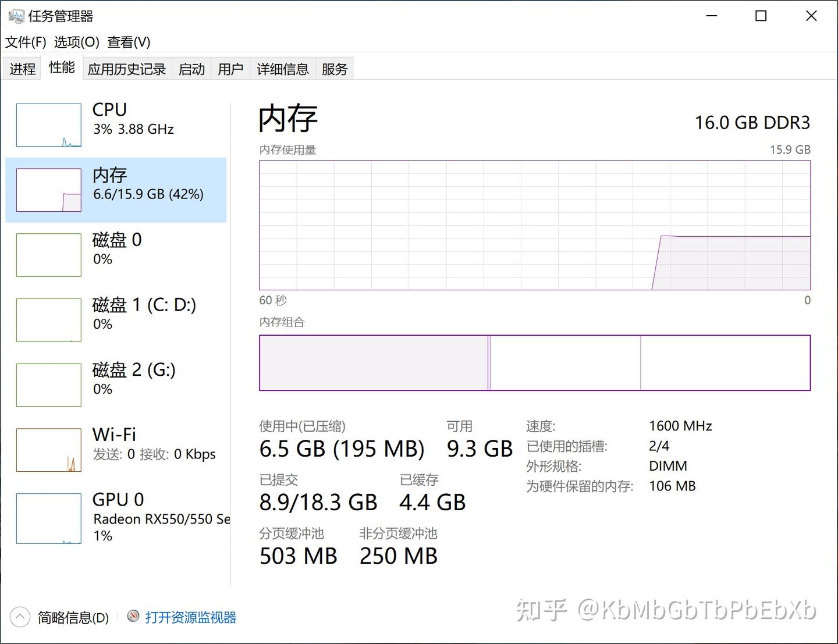The image size is (838, 644).
Task: Switch to the 服务 tab
Action: 335,69
